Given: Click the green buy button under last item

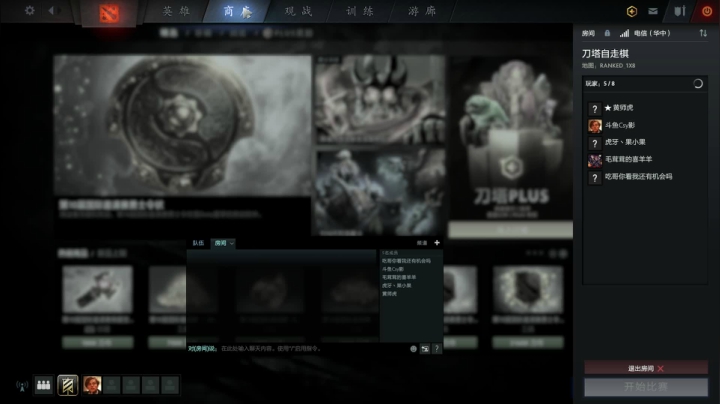Looking at the screenshot, I should pyautogui.click(x=528, y=342).
